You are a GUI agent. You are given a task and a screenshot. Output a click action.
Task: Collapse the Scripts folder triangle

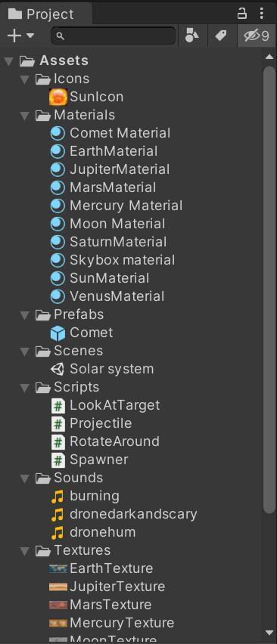point(25,388)
